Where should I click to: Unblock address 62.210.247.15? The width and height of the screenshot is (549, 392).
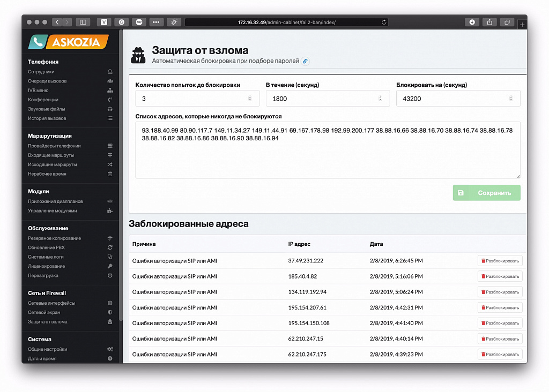click(500, 339)
